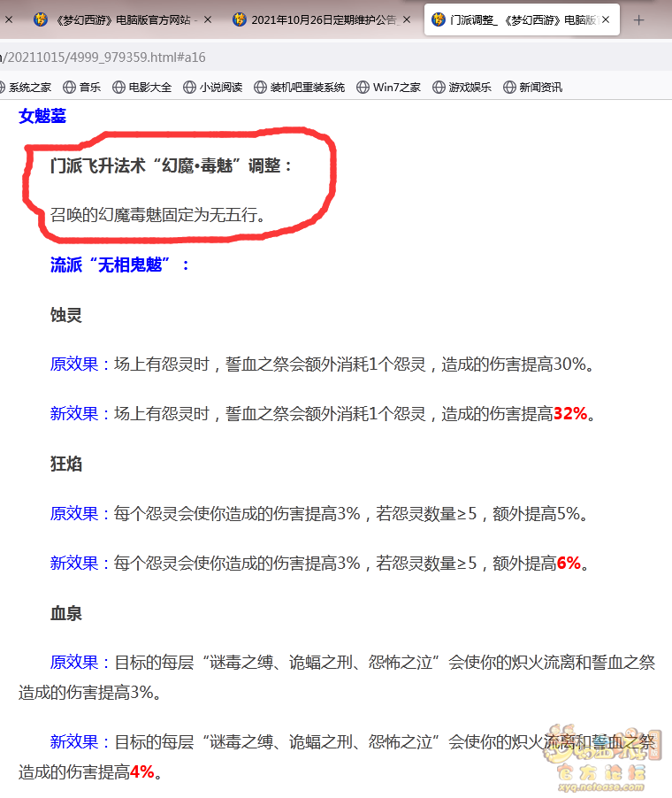Image resolution: width=672 pixels, height=798 pixels.
Task: Click the new tab plus button
Action: click(x=639, y=19)
